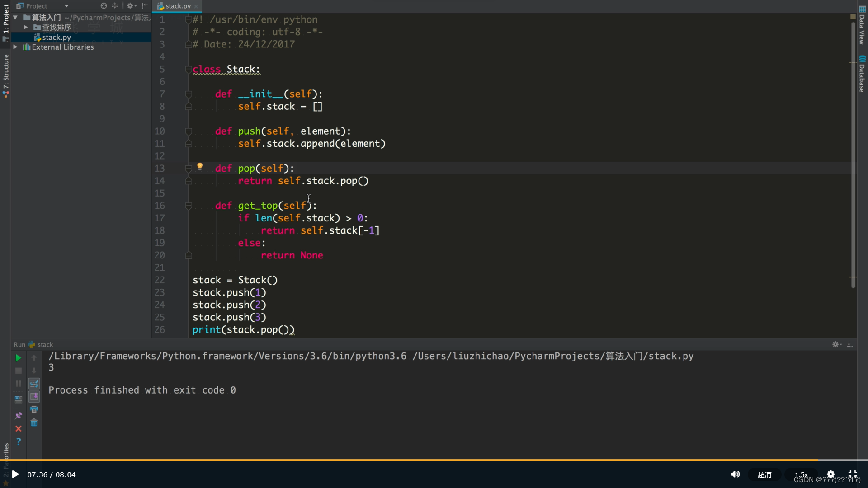Viewport: 868px width, 488px height.
Task: Open the Structure tool window tab
Action: [x=6, y=75]
